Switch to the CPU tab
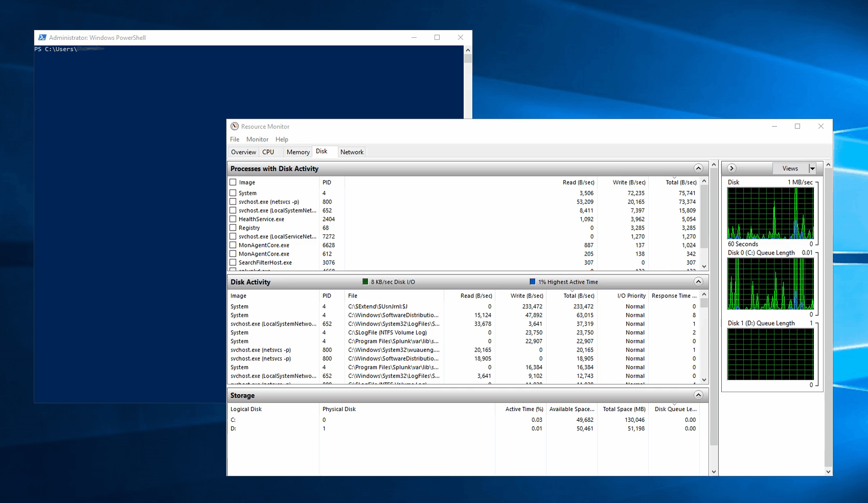The image size is (868, 503). coord(269,151)
